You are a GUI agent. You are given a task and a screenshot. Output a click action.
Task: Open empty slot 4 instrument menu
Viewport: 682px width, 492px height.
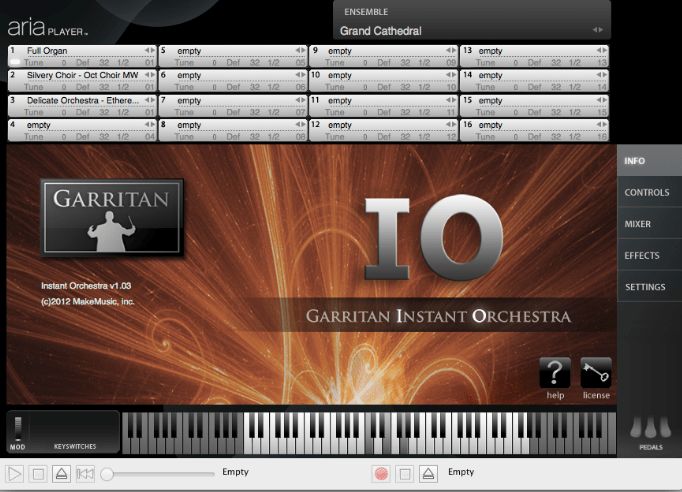point(84,125)
